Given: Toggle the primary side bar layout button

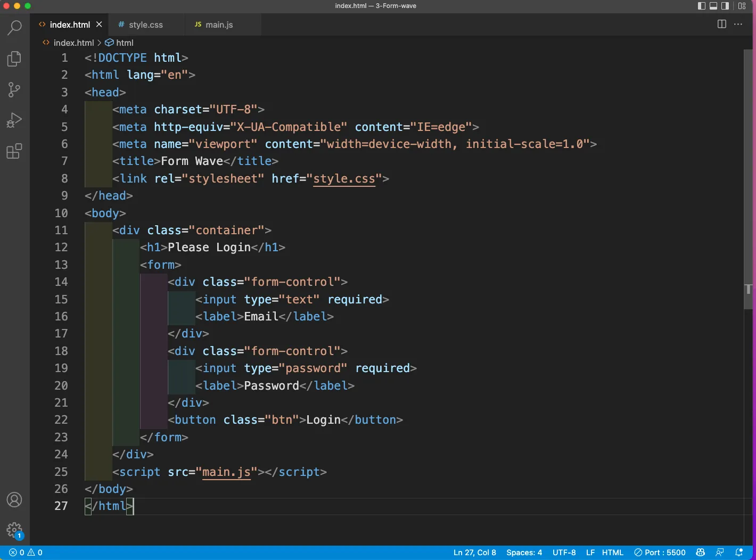Looking at the screenshot, I should point(701,6).
